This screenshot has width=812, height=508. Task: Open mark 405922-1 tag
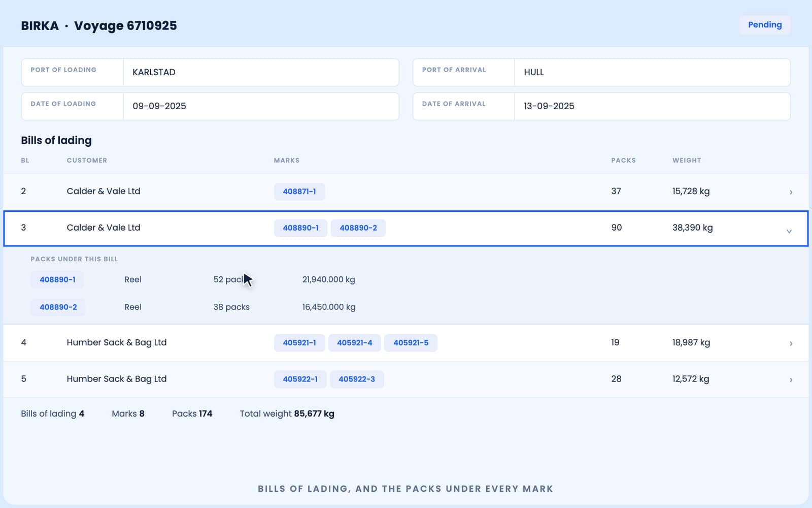pyautogui.click(x=300, y=379)
